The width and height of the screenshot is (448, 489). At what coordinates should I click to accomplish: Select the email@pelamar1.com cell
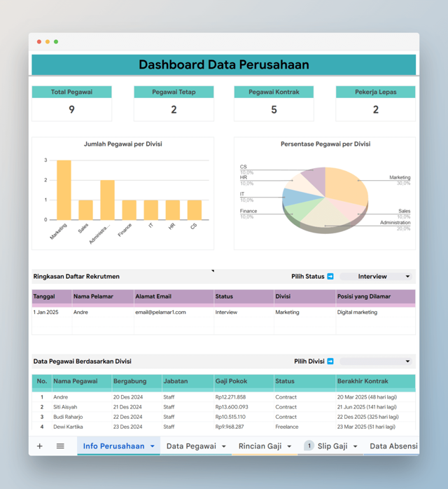[x=160, y=312]
